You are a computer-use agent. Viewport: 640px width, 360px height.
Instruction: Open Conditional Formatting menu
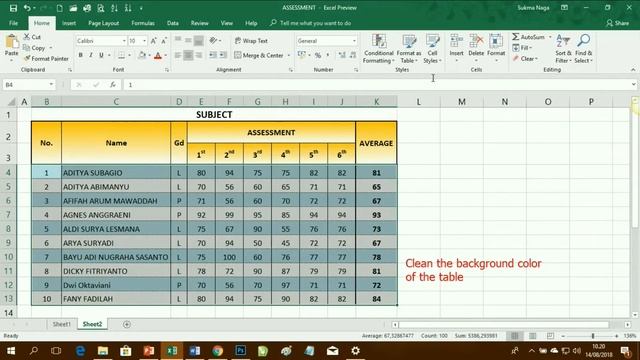(379, 49)
